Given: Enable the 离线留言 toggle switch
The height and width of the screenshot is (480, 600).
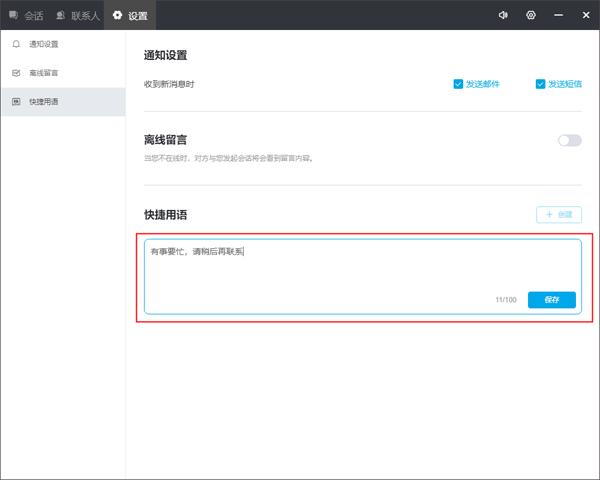Looking at the screenshot, I should coord(569,140).
